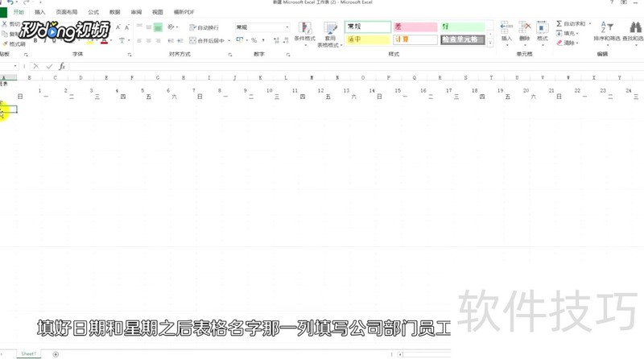Open the Page Layout (页面布局) tab
The image size is (644, 359).
pos(67,12)
